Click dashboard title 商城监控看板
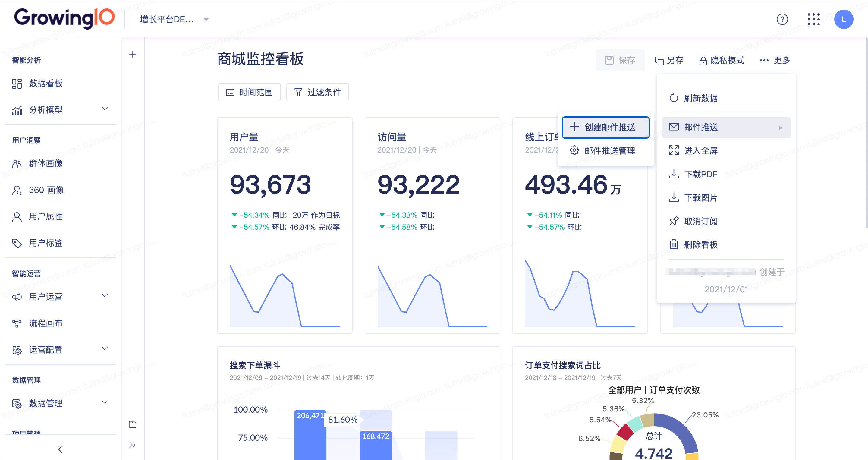This screenshot has height=460, width=868. [260, 59]
